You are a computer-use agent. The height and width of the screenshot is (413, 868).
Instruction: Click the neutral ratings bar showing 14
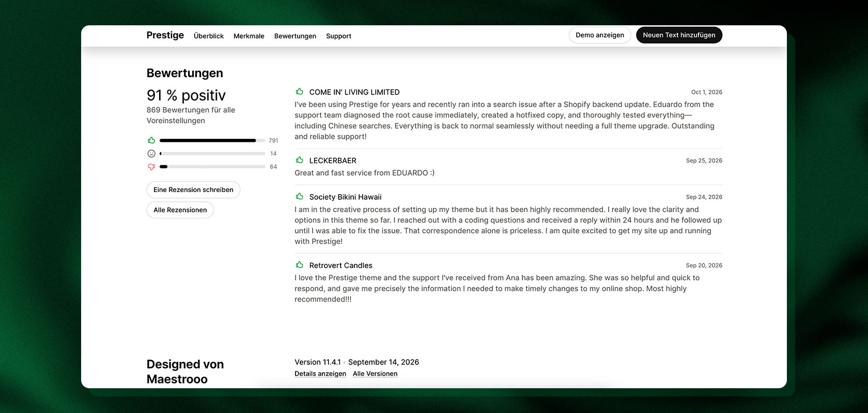click(x=212, y=153)
